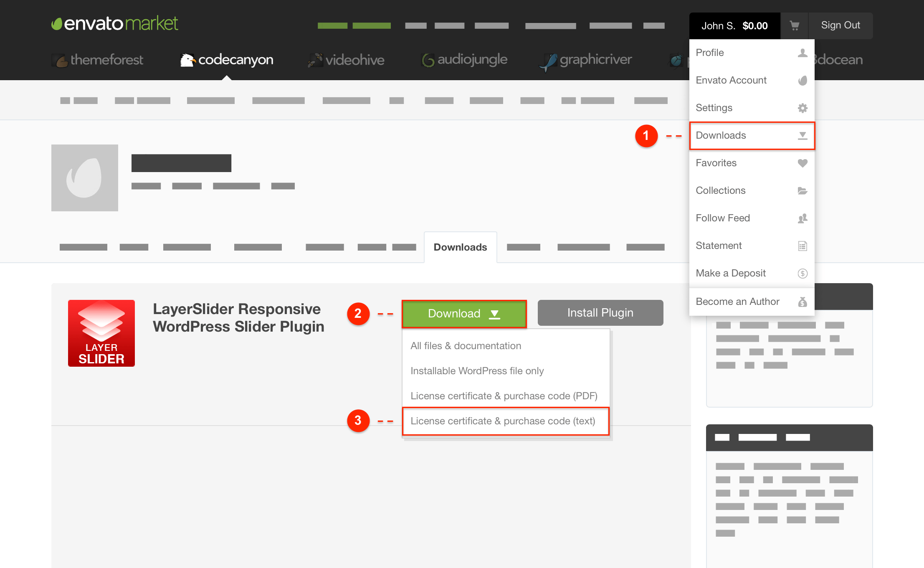924x568 pixels.
Task: Go to the AudioJungle marketplace
Action: (464, 60)
